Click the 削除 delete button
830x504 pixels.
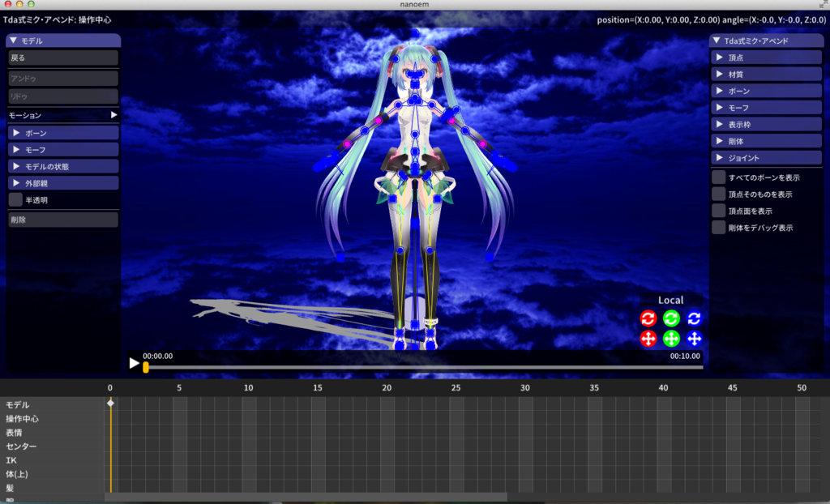pos(62,219)
